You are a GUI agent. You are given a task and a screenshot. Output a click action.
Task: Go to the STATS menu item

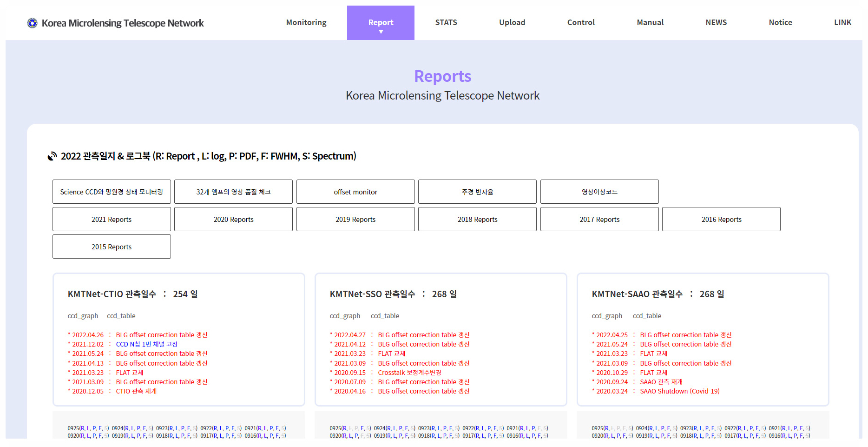446,22
